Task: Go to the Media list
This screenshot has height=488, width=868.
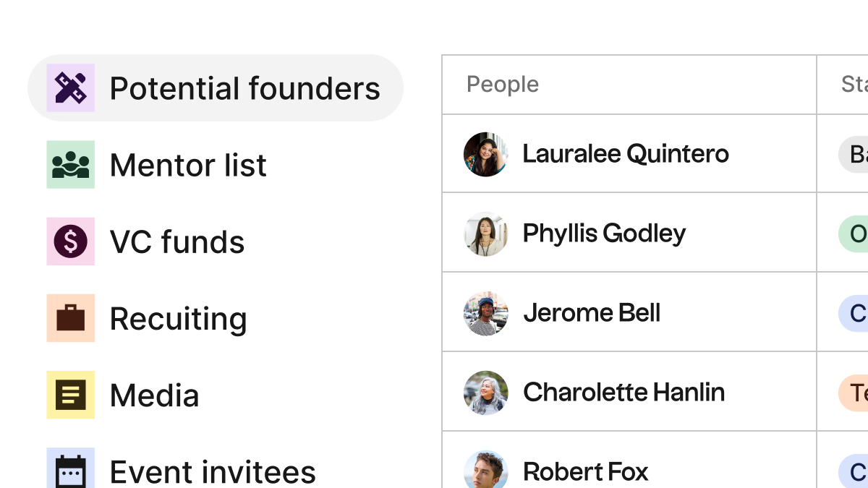Action: pos(154,395)
